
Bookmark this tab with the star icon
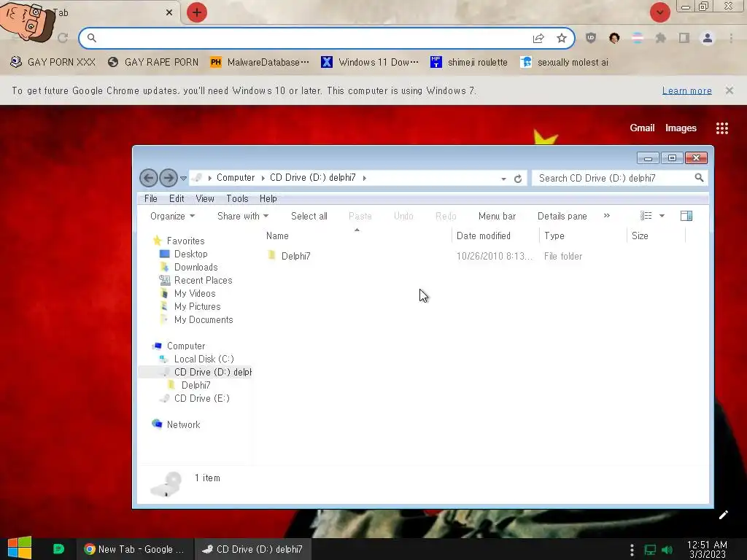tap(562, 38)
